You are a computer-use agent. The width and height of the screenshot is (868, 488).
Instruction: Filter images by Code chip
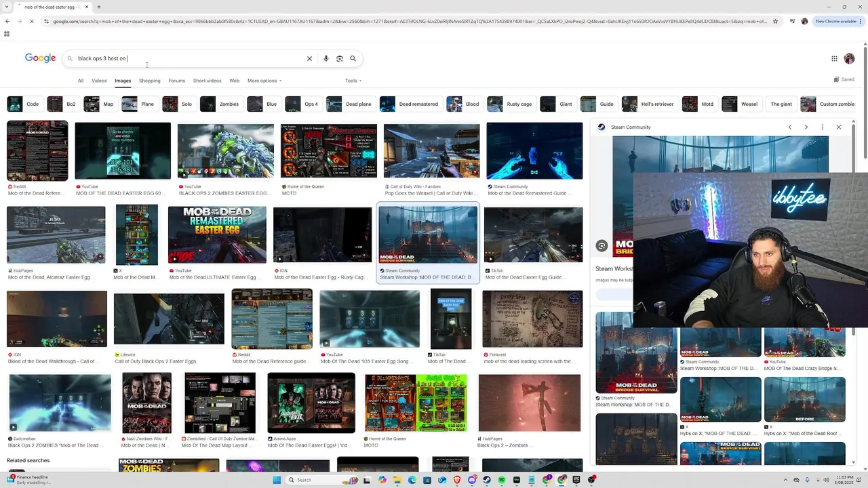pos(24,104)
